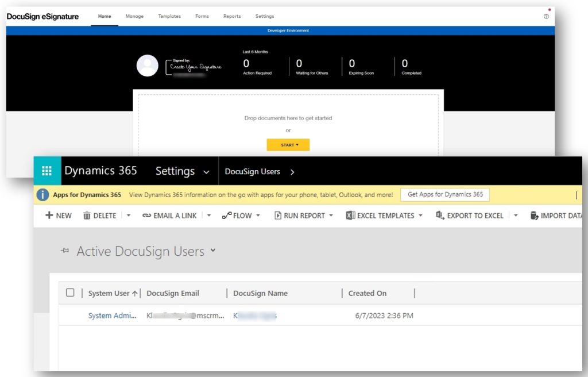Open the Reports tab in DocuSign navigation
The image size is (588, 377).
pyautogui.click(x=231, y=16)
